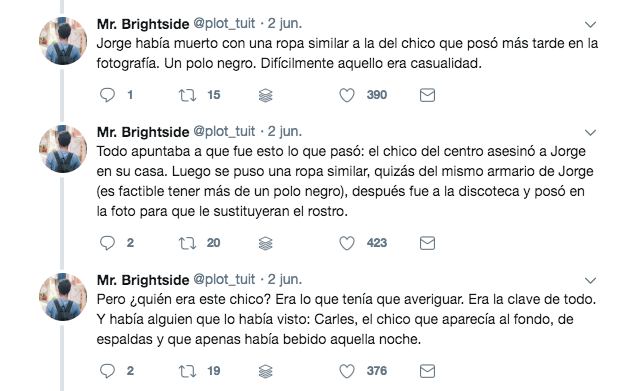Screen dimensions: 638x391
Task: Reply to the tweet about the polo negro
Action: pos(107,95)
